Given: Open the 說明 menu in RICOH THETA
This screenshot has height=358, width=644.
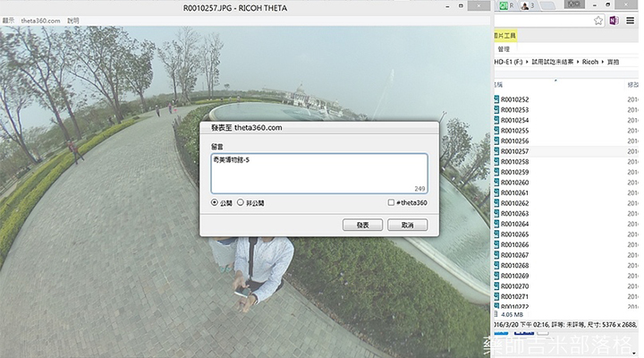Looking at the screenshot, I should (73, 21).
